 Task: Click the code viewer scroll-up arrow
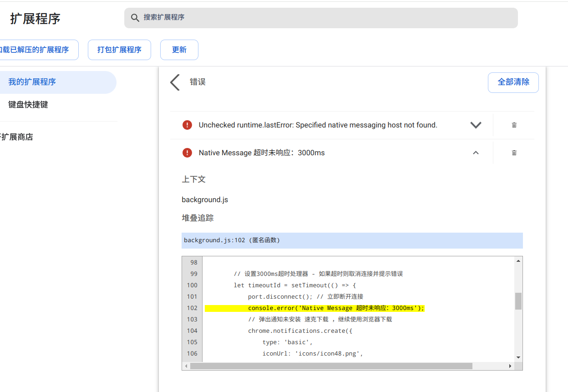pos(518,261)
